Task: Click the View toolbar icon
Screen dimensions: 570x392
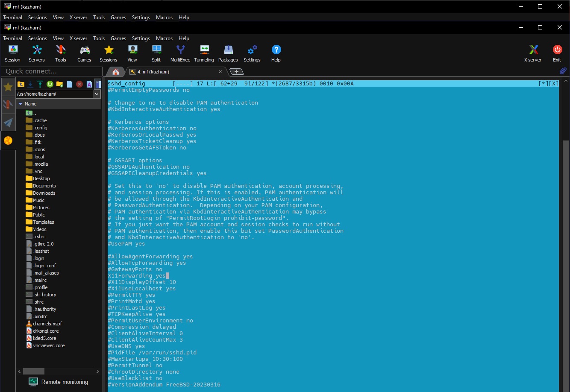Action: coord(132,53)
